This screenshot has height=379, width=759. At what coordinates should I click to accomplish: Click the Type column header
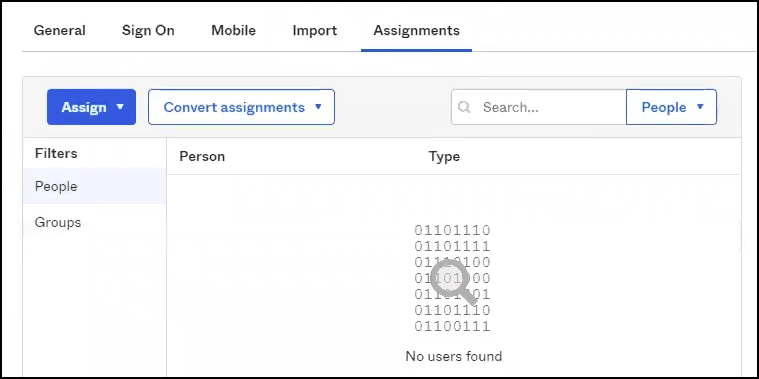click(444, 156)
